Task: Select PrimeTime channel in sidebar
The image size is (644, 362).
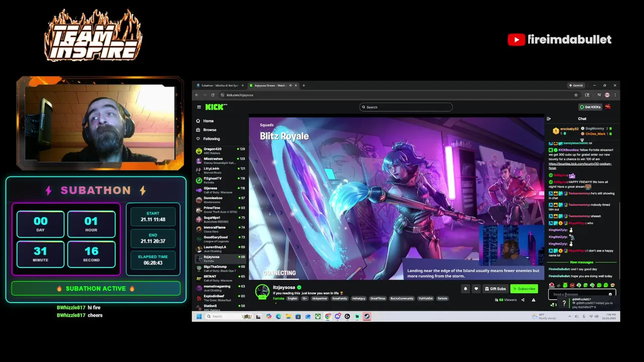Action: [x=220, y=209]
